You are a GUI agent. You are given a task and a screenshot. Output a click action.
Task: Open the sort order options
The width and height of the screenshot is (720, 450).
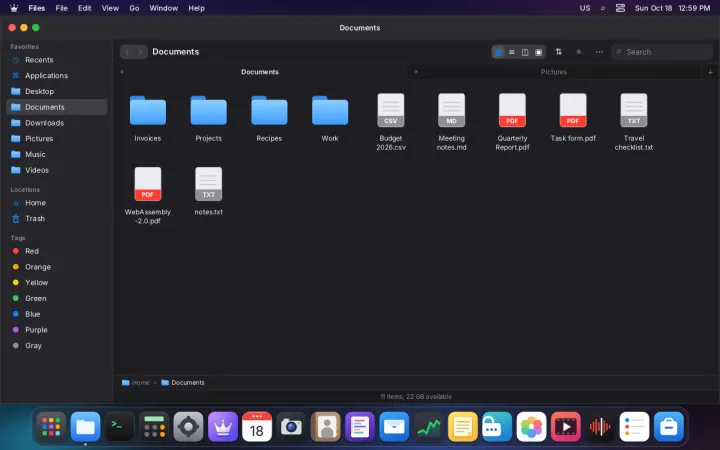pyautogui.click(x=558, y=52)
